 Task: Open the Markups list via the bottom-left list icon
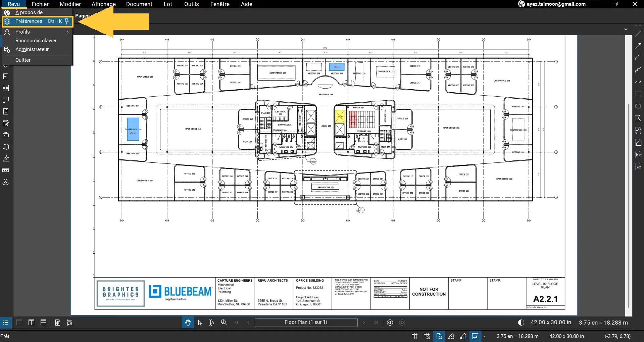pyautogui.click(x=5, y=322)
